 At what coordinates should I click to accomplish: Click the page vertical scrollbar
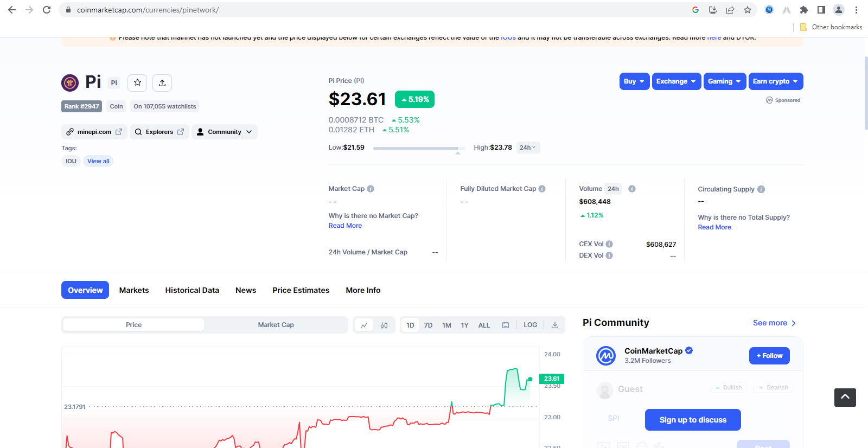tap(865, 92)
